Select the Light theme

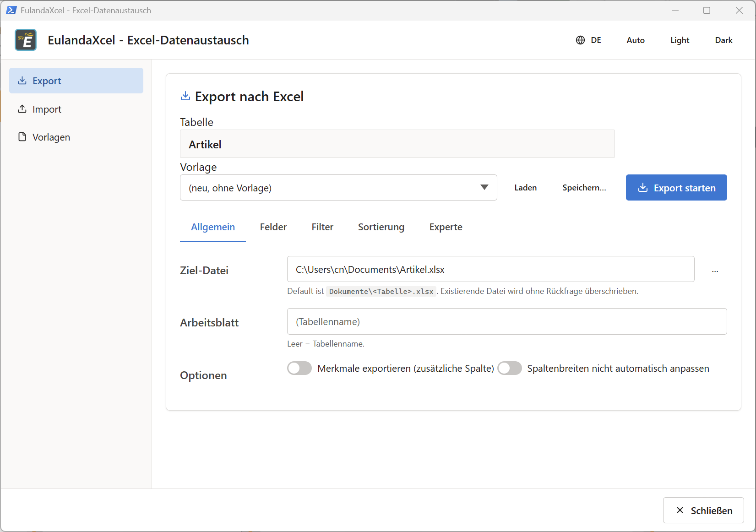coord(680,40)
